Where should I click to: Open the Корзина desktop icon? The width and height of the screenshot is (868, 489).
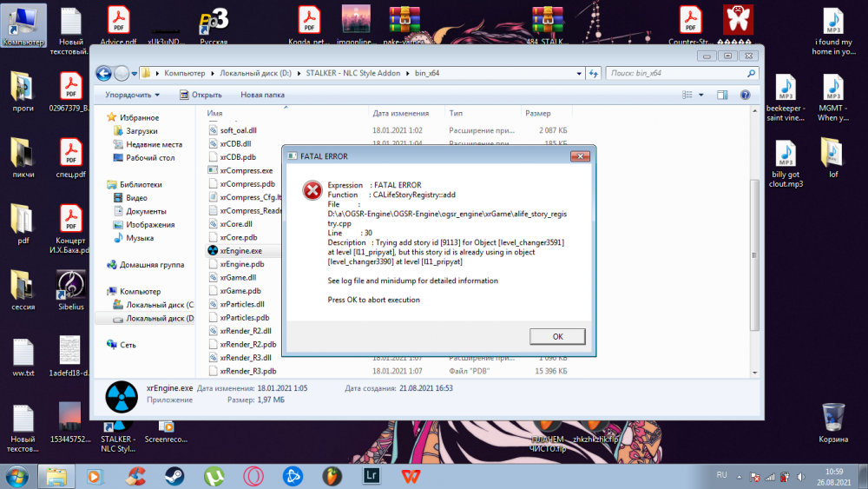tap(833, 423)
